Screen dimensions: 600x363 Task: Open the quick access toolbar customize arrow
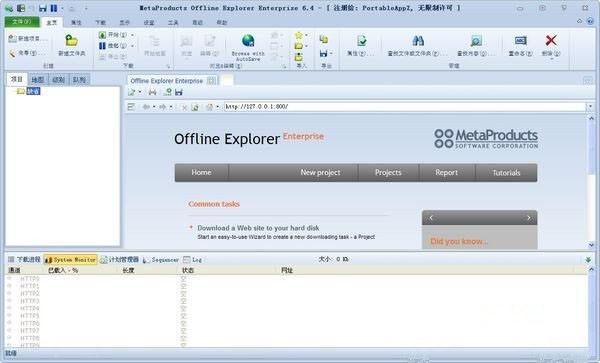(86, 8)
